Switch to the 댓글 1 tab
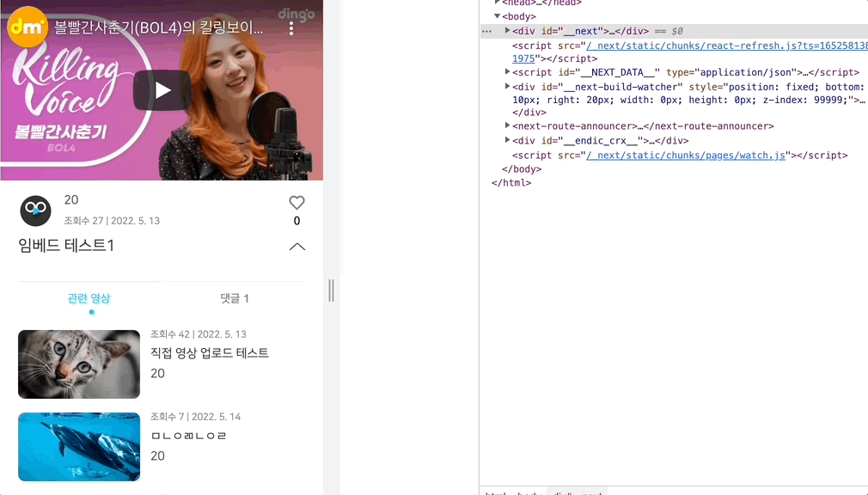The image size is (868, 495). (234, 298)
